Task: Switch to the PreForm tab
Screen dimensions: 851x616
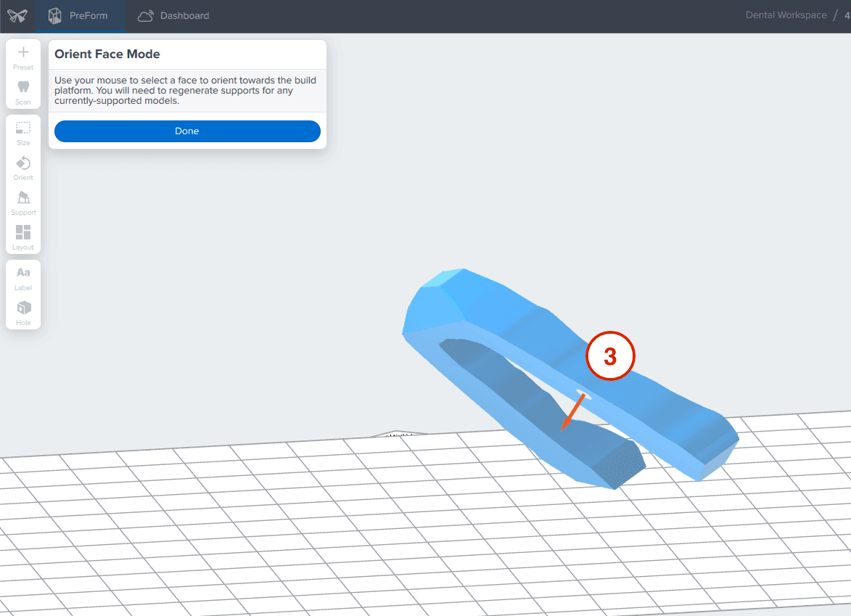Action: [x=80, y=16]
